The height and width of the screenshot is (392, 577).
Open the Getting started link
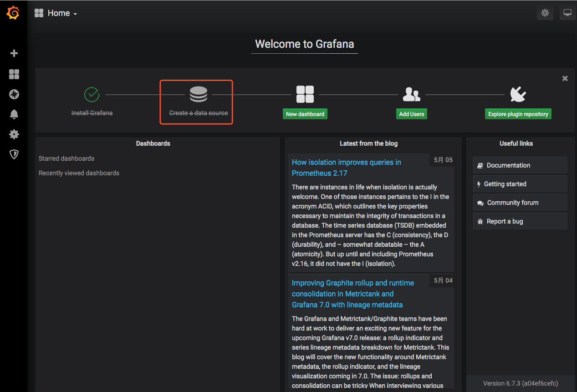pos(521,184)
